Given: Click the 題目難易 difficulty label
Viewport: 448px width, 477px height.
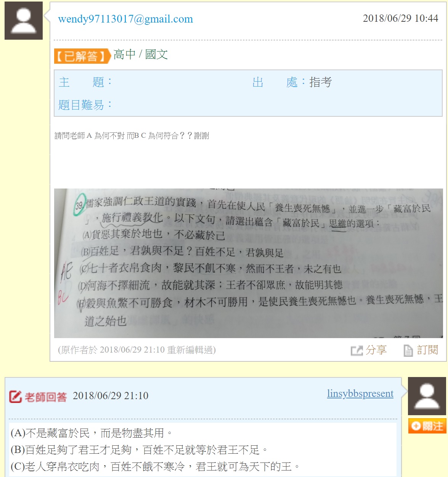Looking at the screenshot, I should pyautogui.click(x=85, y=105).
